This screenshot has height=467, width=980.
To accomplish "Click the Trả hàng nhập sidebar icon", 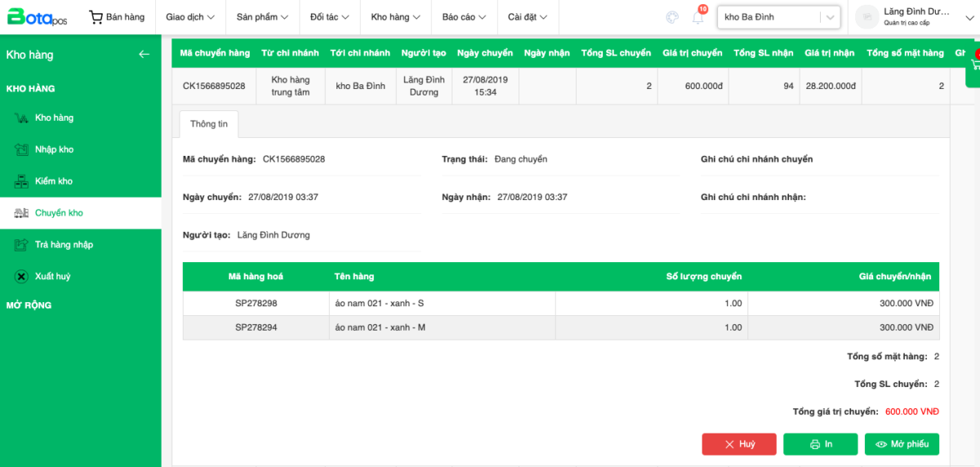I will pyautogui.click(x=22, y=245).
